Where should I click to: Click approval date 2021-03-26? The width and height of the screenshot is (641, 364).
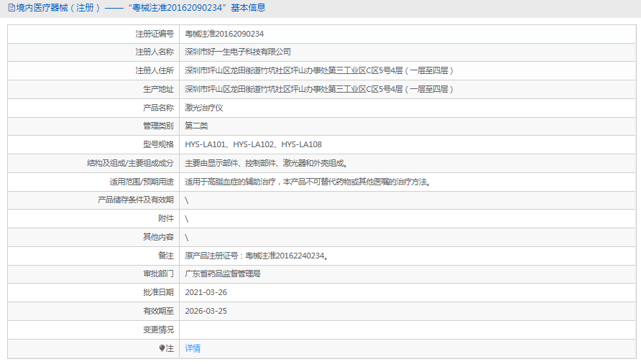pos(206,292)
